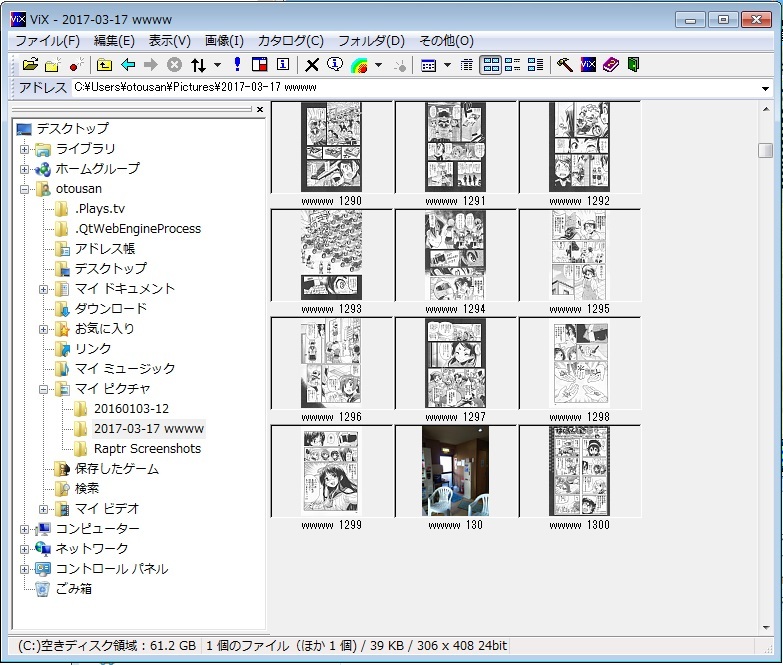Open the カタログ(C) menu

pyautogui.click(x=291, y=40)
